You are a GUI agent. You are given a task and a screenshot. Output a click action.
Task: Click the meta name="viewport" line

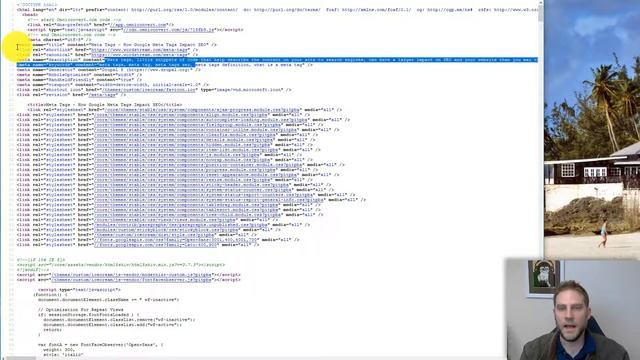coord(113,84)
